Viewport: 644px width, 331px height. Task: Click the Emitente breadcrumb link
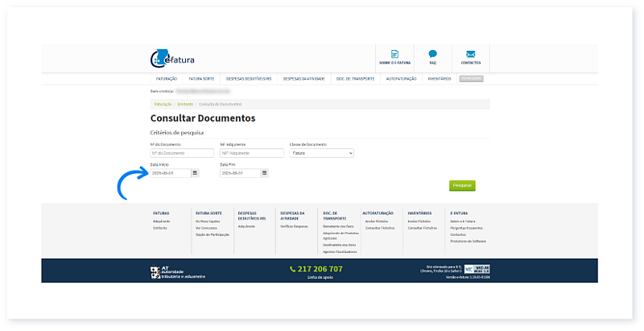185,105
